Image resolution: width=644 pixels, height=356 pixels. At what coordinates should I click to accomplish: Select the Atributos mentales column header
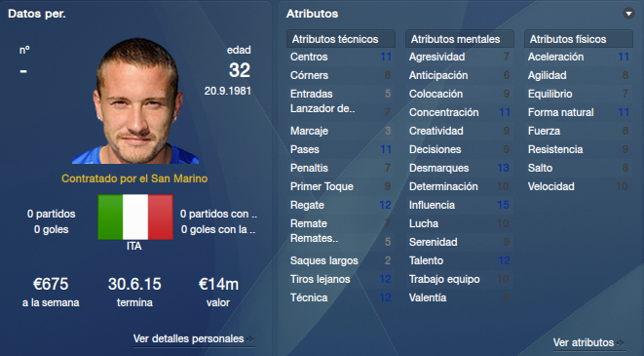pyautogui.click(x=459, y=39)
